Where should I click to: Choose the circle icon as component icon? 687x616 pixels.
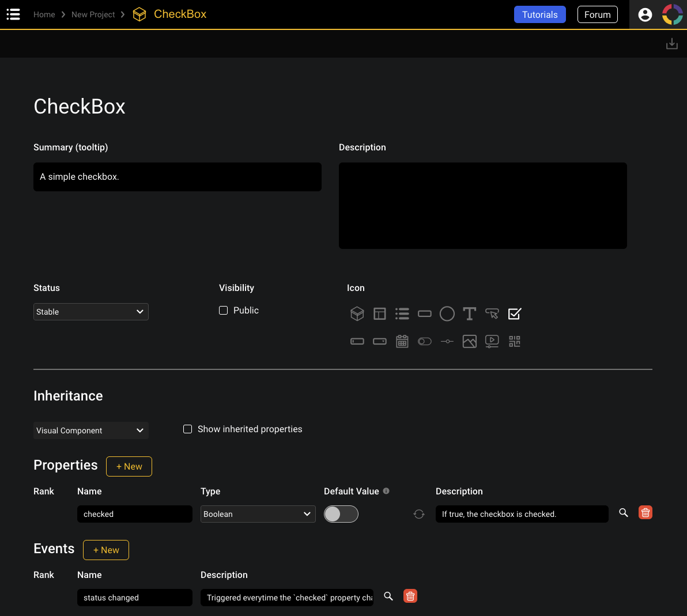pyautogui.click(x=447, y=313)
